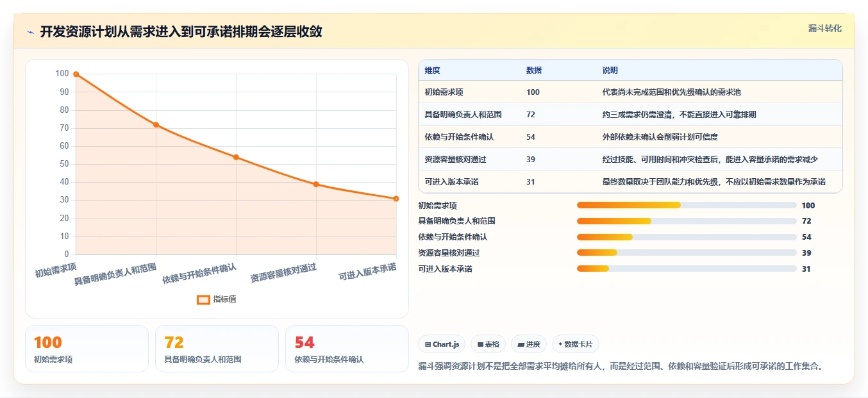Click description 代表尚未完成范围和优先级确认的需求池
868x398 pixels.
tap(672, 92)
